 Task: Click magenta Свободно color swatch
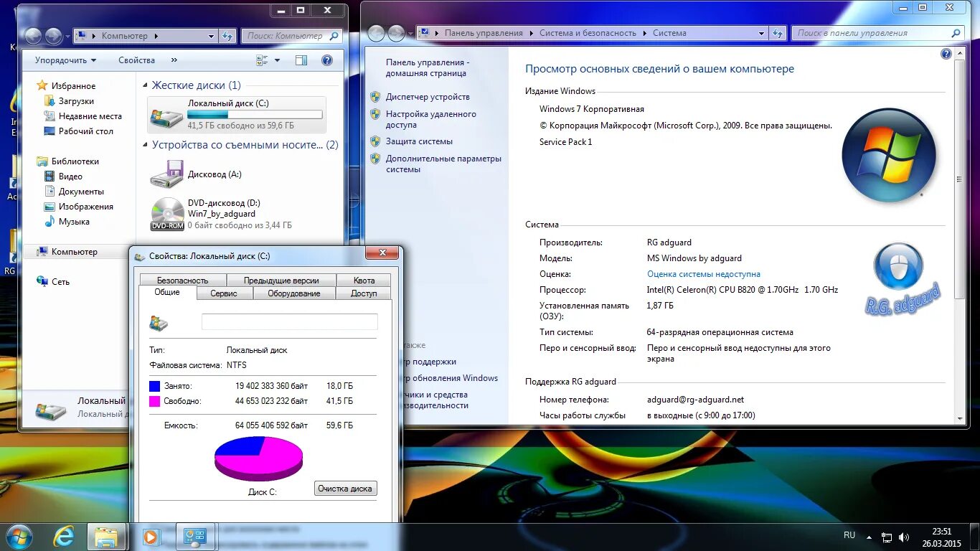[x=154, y=401]
